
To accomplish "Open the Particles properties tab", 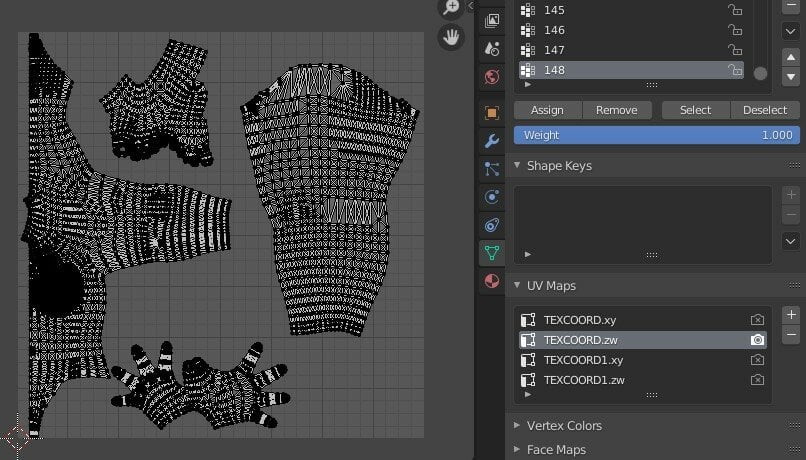I will coord(492,169).
